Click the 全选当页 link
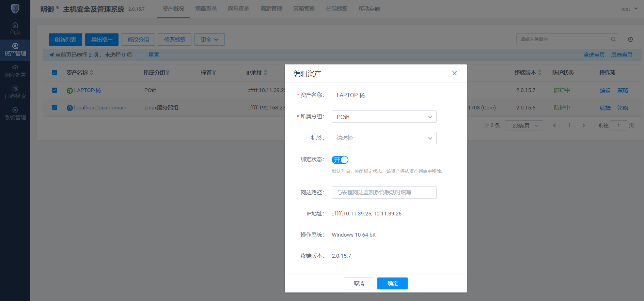Screen dimensions: 644x301 point(594,55)
